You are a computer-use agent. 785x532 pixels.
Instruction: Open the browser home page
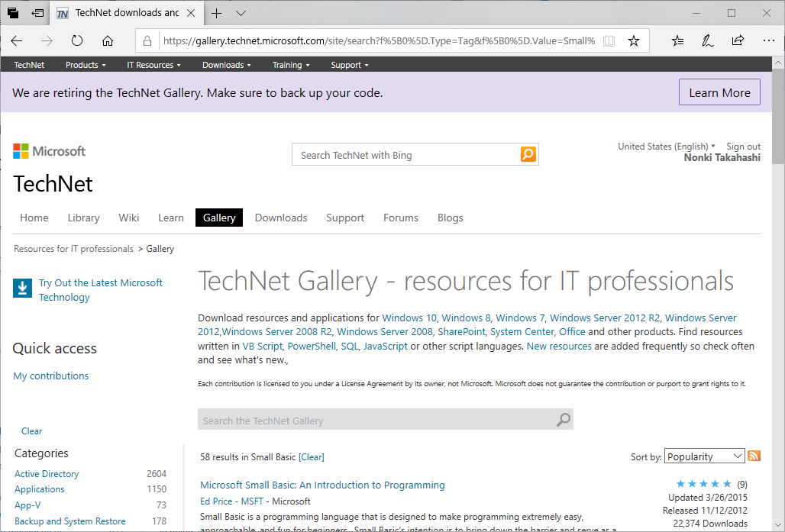(107, 40)
